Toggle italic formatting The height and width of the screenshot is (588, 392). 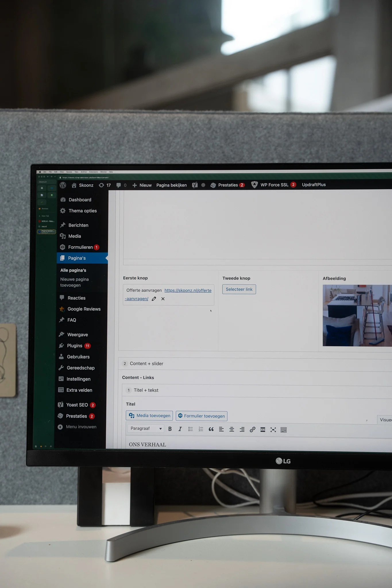pyautogui.click(x=180, y=429)
